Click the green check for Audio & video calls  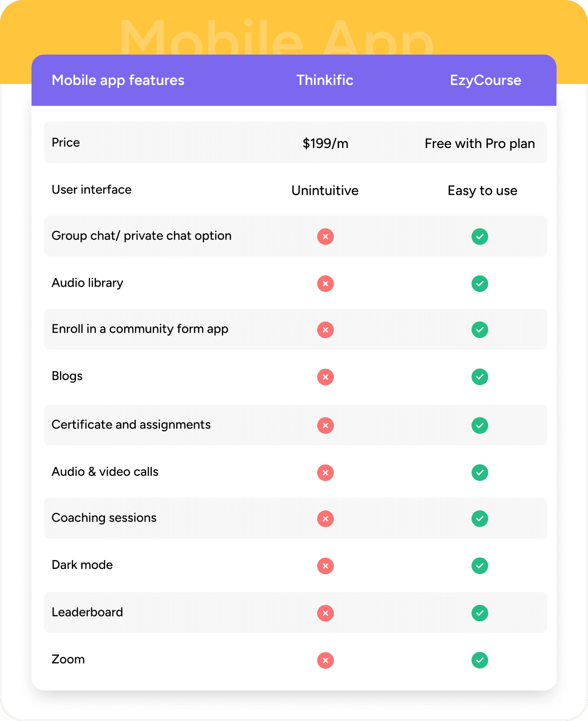[x=480, y=473]
